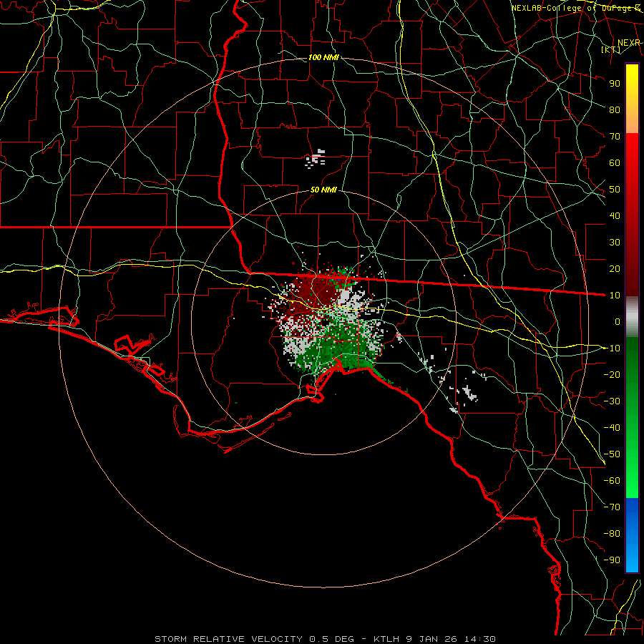Click the 50 value on the velocity scale
Screen dimensions: 644x644
point(615,190)
